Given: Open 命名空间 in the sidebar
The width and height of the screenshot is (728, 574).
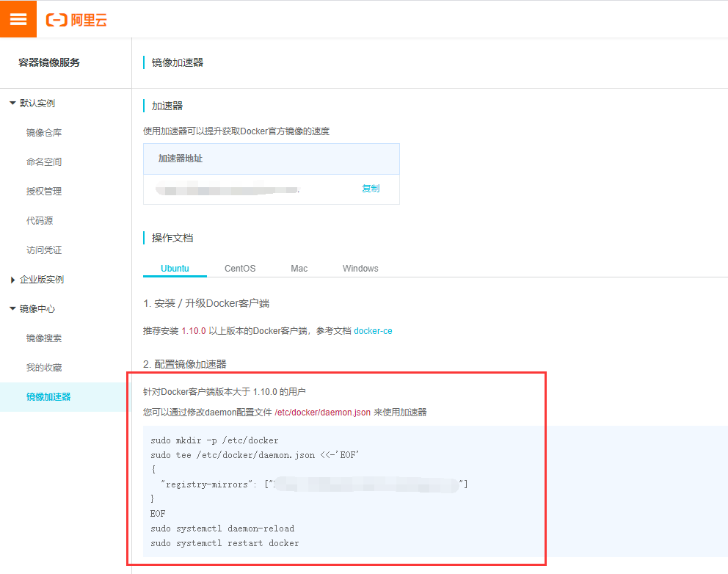Looking at the screenshot, I should (43, 162).
